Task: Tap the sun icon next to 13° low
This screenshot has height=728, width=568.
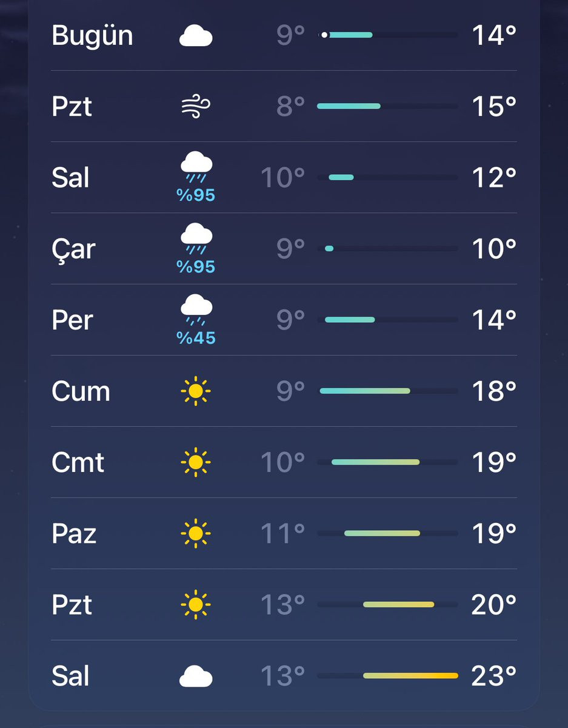Action: pos(196,604)
